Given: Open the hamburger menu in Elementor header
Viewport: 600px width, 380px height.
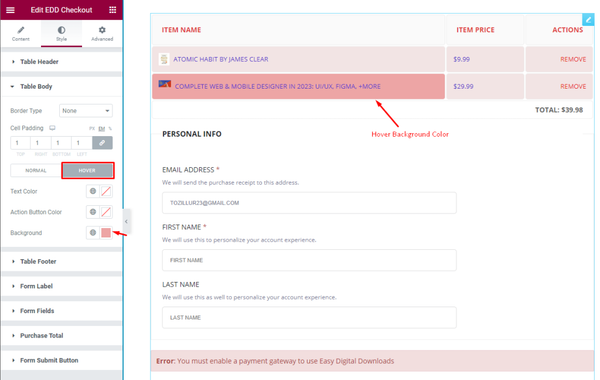Looking at the screenshot, I should point(10,10).
